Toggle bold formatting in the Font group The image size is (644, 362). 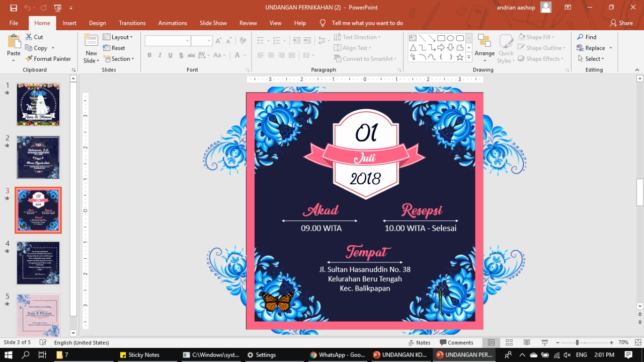[x=149, y=55]
